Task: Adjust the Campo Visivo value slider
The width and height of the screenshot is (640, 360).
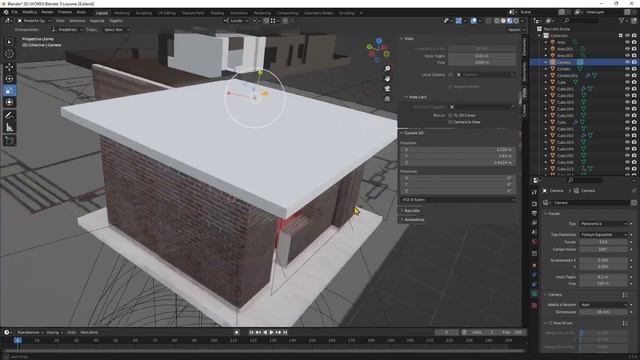Action: 603,249
